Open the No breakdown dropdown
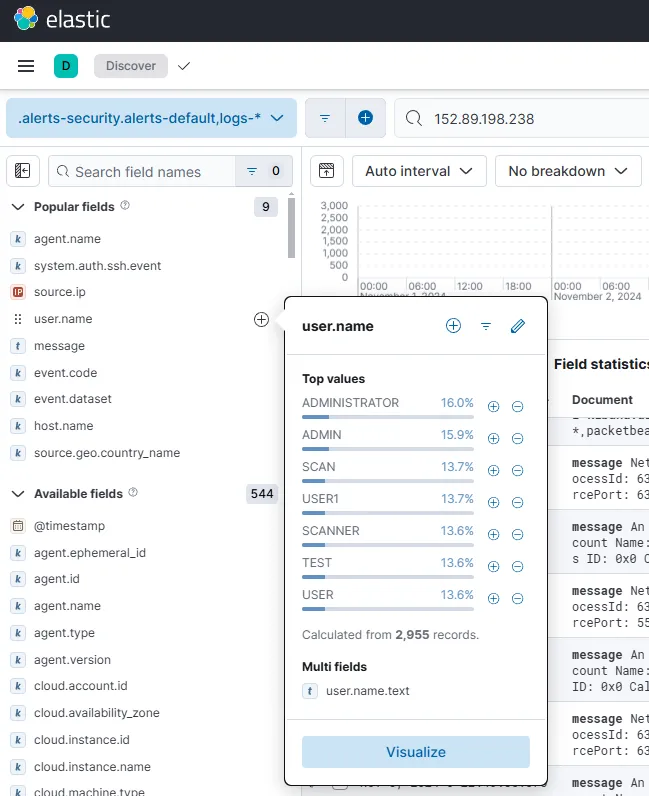This screenshot has width=649, height=796. [x=568, y=171]
